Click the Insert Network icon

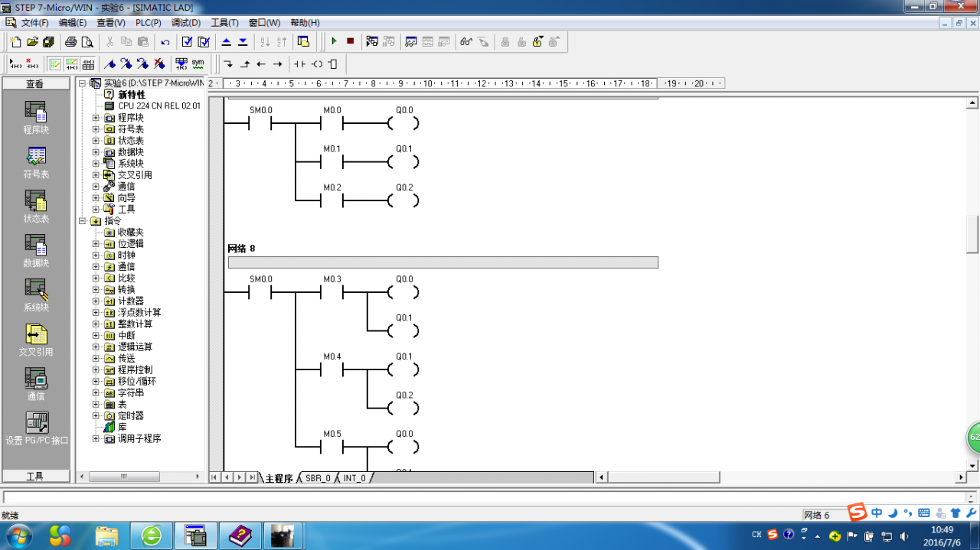(x=15, y=63)
